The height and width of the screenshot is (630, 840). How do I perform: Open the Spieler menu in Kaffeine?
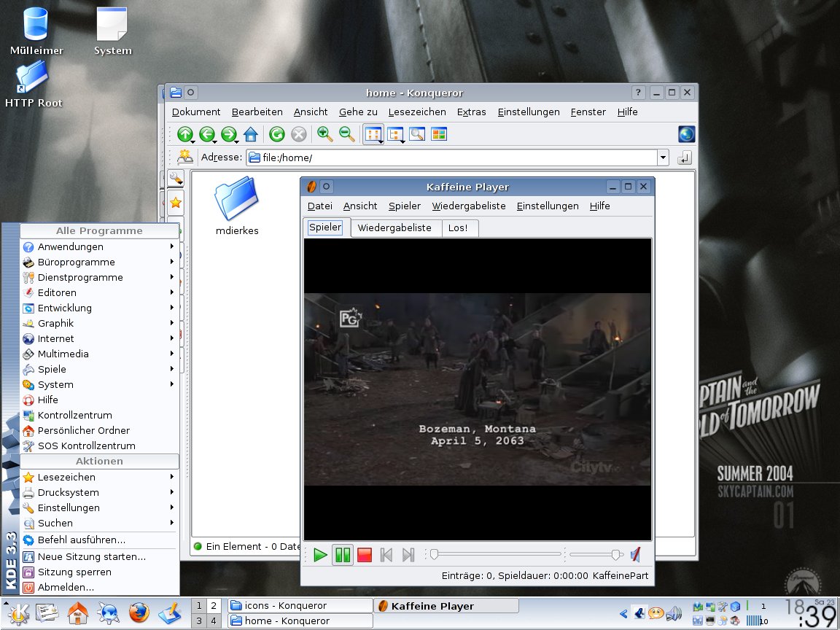coord(405,206)
